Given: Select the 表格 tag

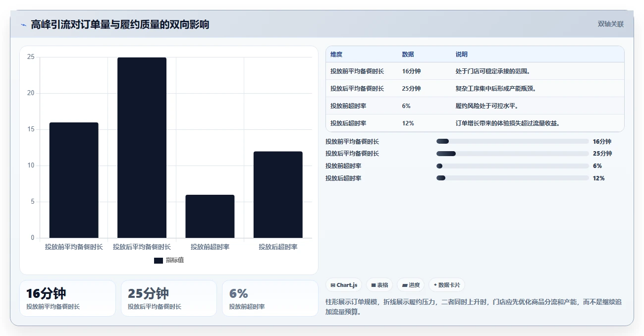Looking at the screenshot, I should (x=379, y=285).
